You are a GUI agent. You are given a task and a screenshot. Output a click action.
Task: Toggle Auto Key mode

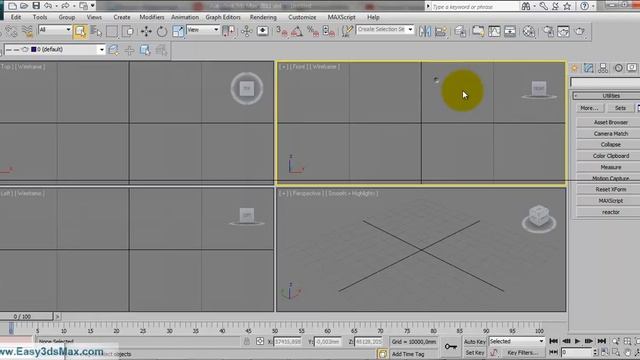coord(475,342)
